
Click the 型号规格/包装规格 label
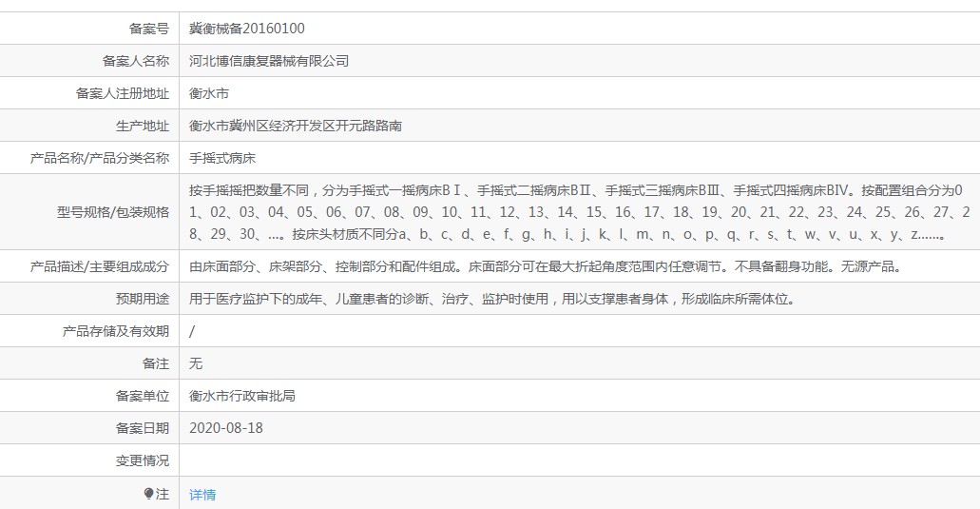(113, 212)
